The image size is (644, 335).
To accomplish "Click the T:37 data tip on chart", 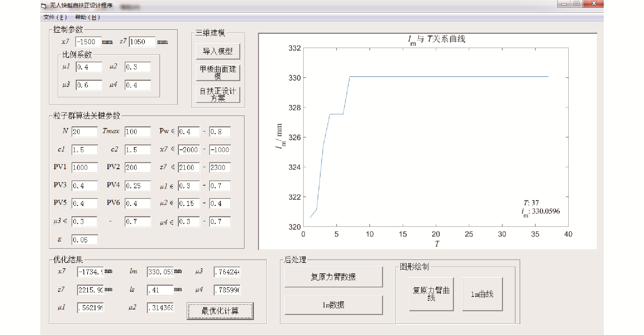I will coord(541,207).
